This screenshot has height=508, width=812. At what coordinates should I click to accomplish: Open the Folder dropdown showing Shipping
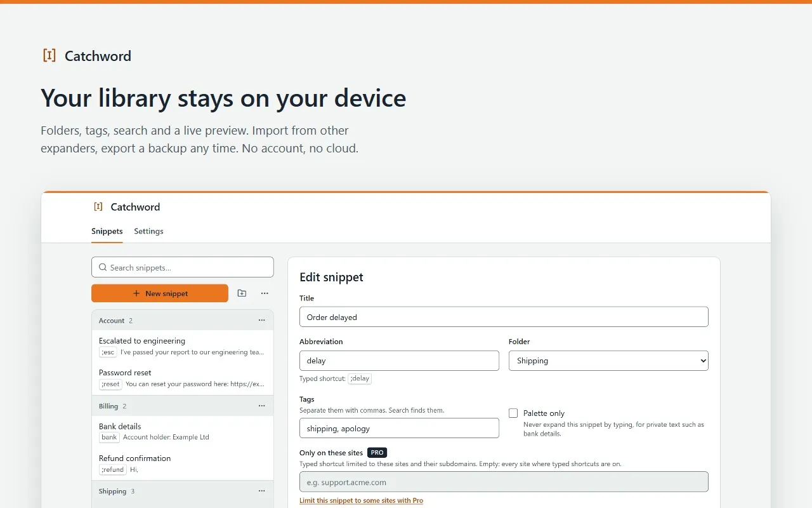click(608, 361)
